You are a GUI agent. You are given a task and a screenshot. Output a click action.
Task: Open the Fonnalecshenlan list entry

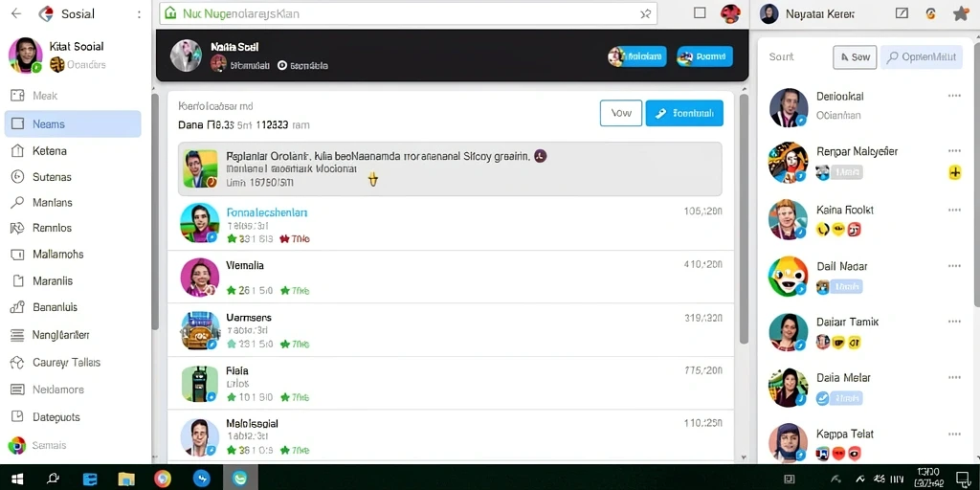450,224
